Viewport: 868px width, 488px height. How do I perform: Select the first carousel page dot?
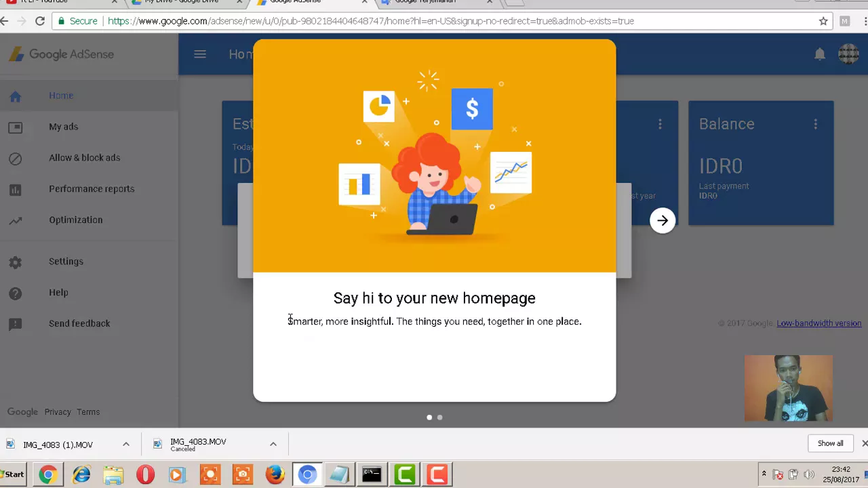(429, 418)
